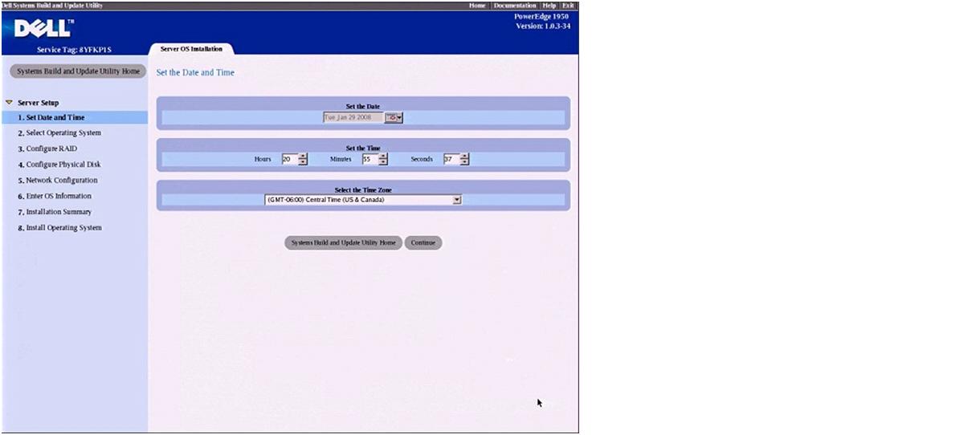Click the Set the Date label
This screenshot has width=980, height=435.
pyautogui.click(x=363, y=106)
